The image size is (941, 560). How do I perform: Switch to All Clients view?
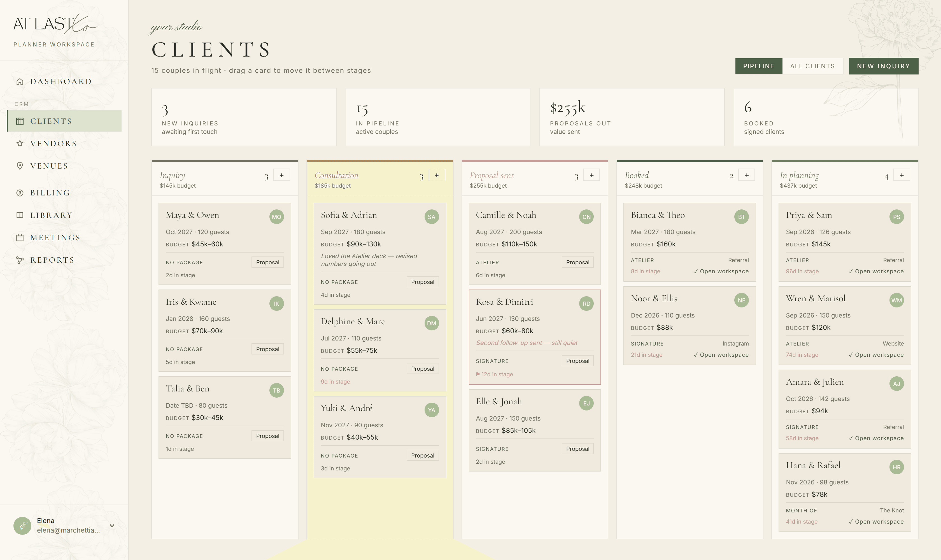[813, 66]
